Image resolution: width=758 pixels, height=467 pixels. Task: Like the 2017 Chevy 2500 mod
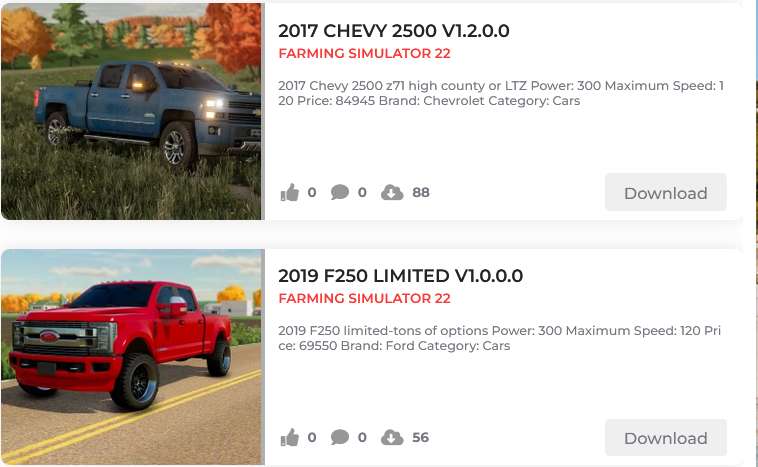290,192
